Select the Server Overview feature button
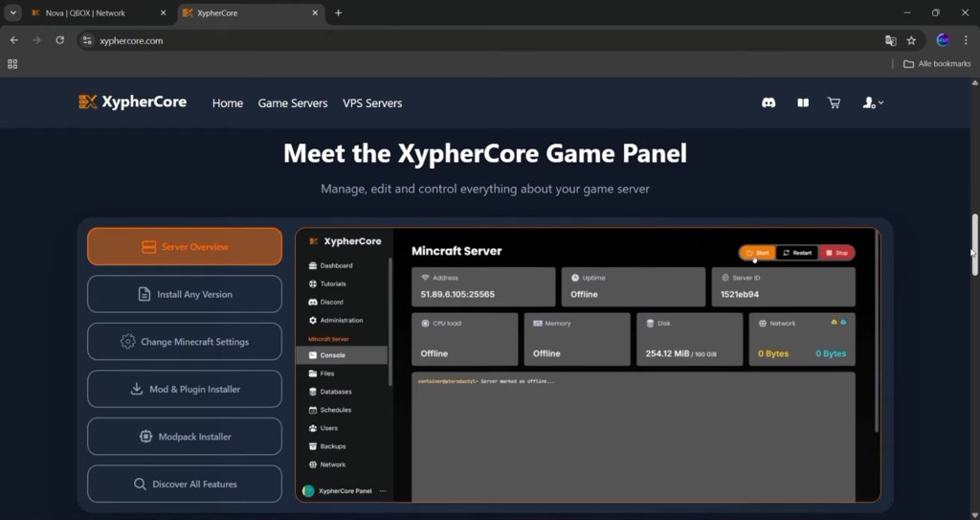This screenshot has width=980, height=520. (185, 246)
